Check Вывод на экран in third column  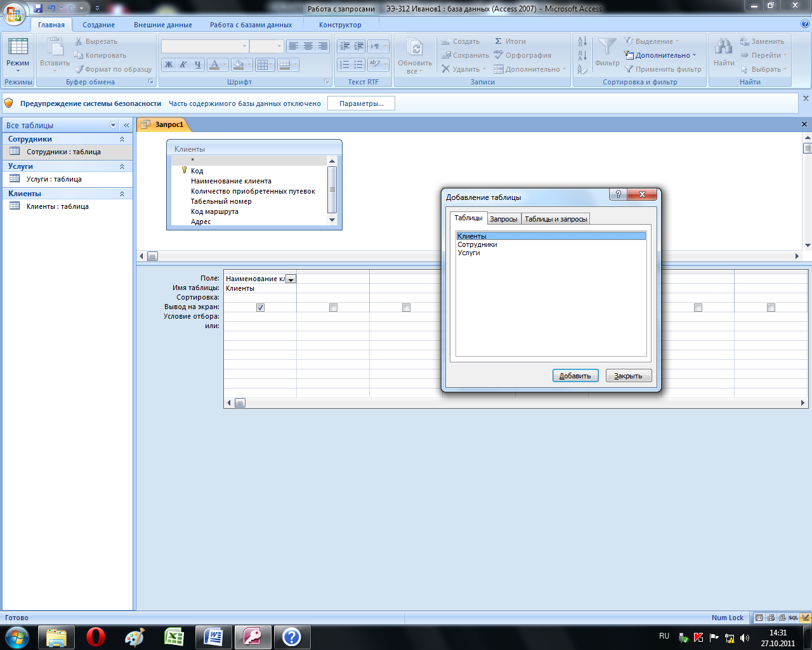click(x=406, y=307)
